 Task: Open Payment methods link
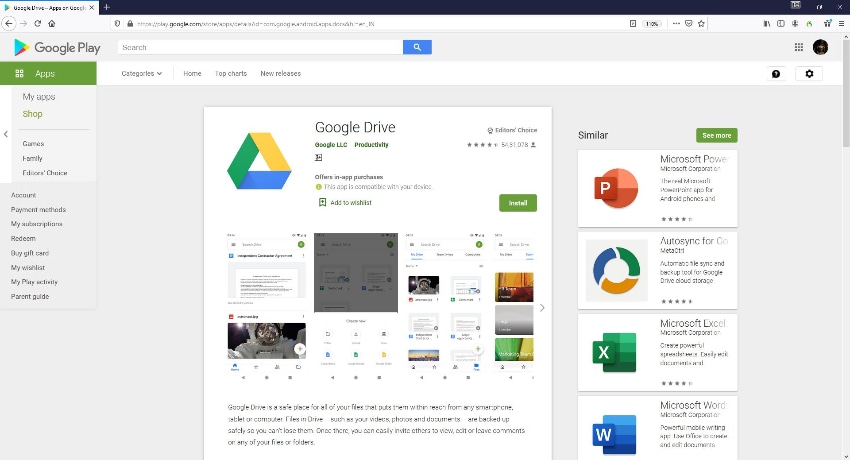[38, 210]
